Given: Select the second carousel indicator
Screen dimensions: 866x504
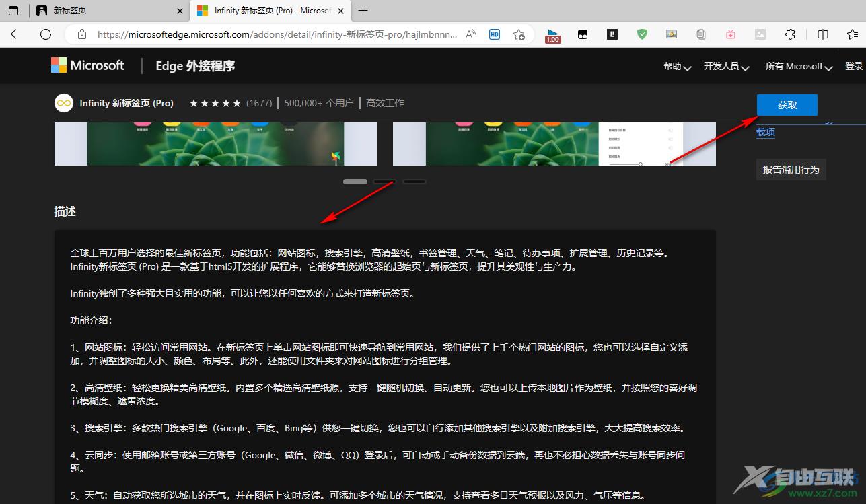Looking at the screenshot, I should 385,182.
